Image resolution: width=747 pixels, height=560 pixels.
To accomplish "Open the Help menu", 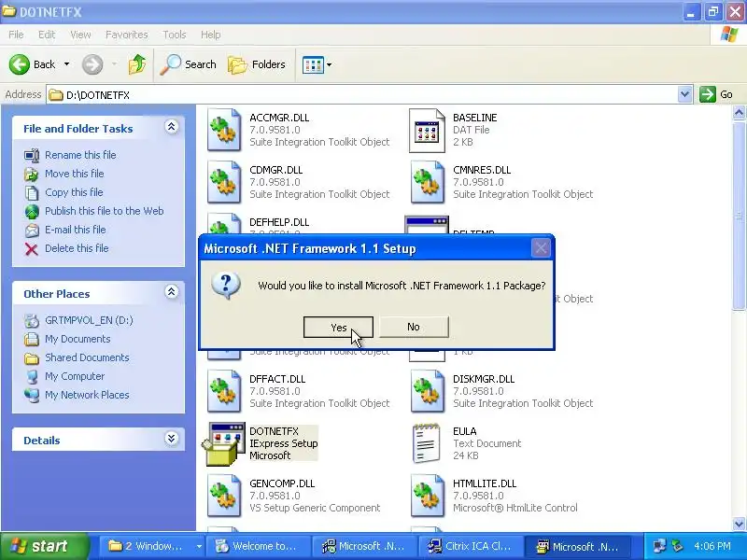I will (x=211, y=35).
